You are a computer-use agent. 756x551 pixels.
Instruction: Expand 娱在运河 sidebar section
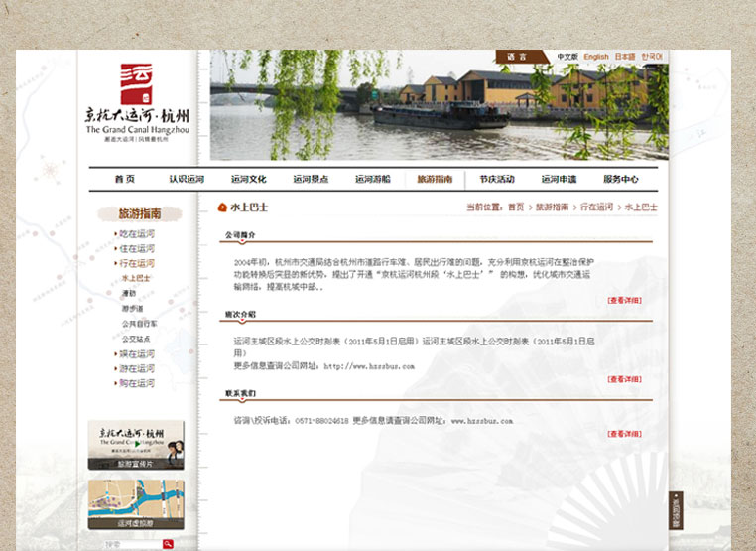click(x=137, y=353)
